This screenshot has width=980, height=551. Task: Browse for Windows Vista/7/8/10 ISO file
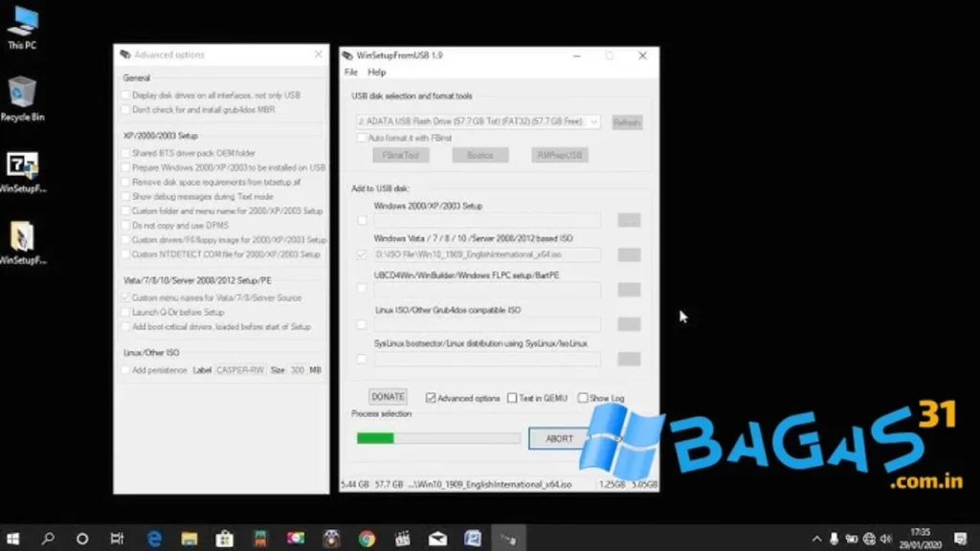(629, 254)
